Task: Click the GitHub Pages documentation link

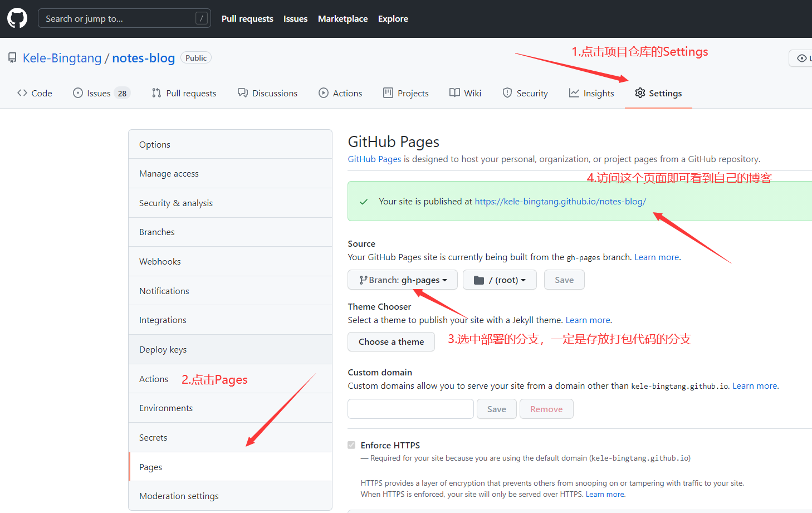Action: [374, 159]
